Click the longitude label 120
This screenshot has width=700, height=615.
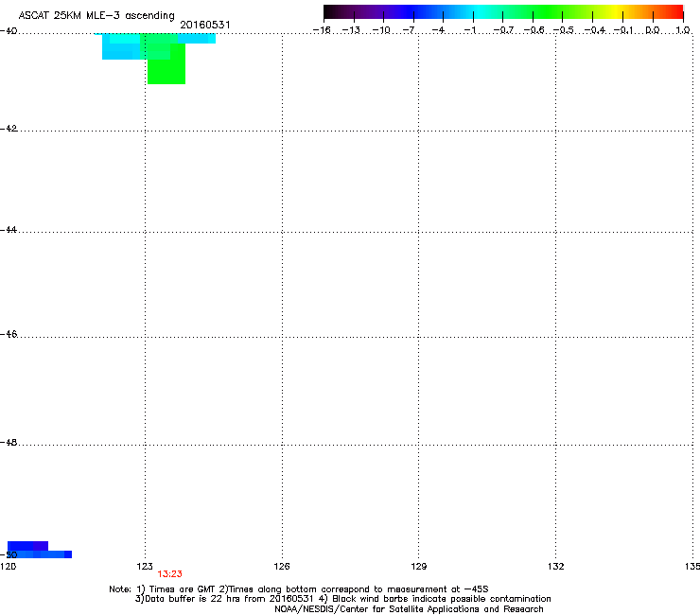click(8, 567)
